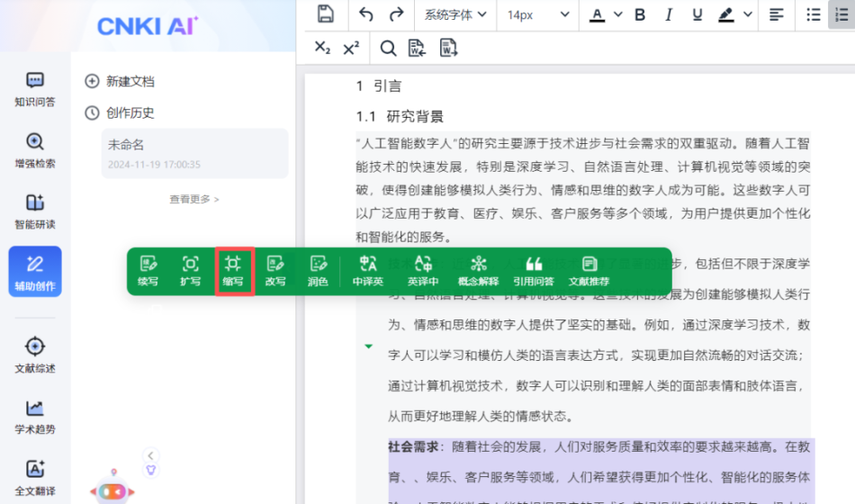The height and width of the screenshot is (504, 855).
Task: Open the search magnifier in toolbar
Action: coord(388,49)
